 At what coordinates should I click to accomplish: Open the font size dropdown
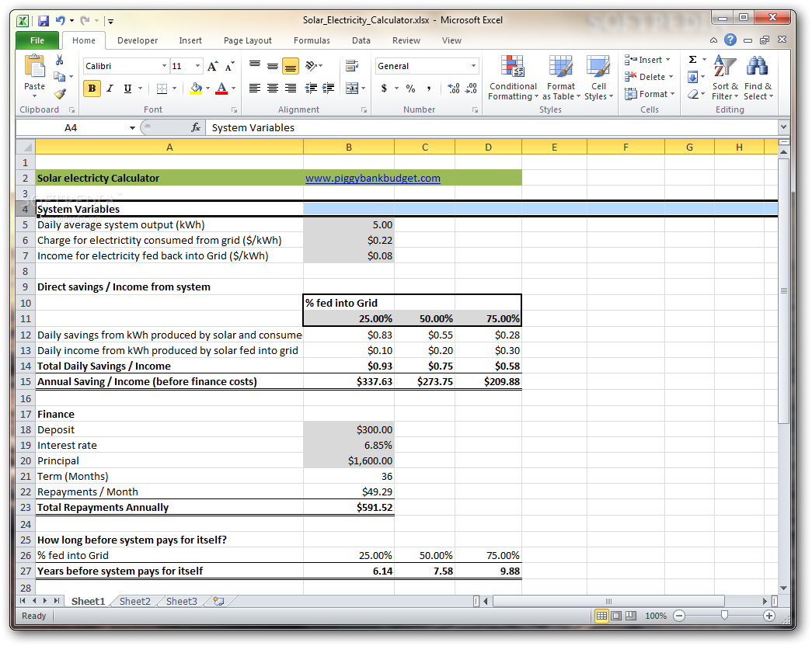(x=197, y=66)
